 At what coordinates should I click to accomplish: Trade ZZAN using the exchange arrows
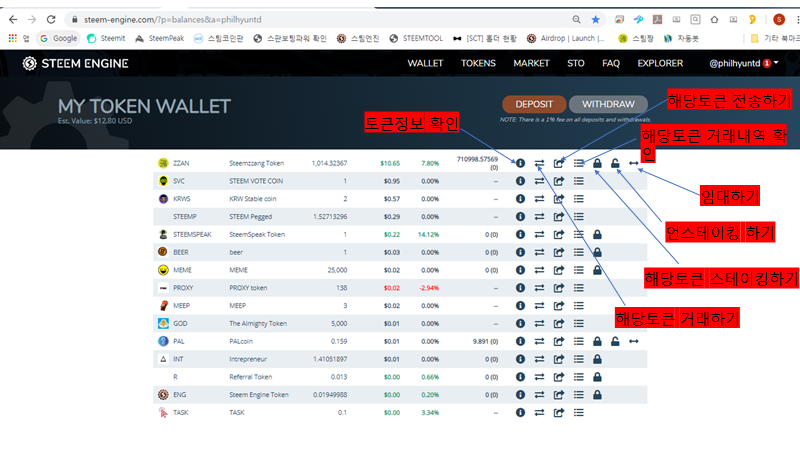(x=539, y=163)
